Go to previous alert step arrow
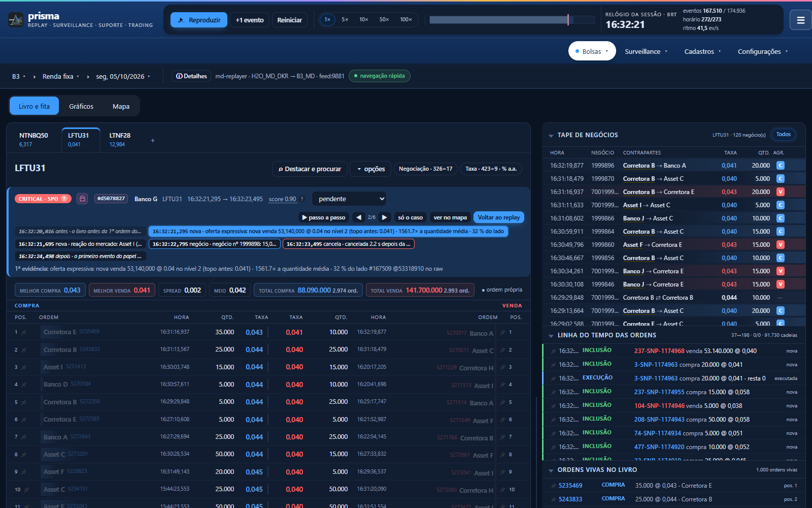The width and height of the screenshot is (812, 508). click(x=359, y=217)
